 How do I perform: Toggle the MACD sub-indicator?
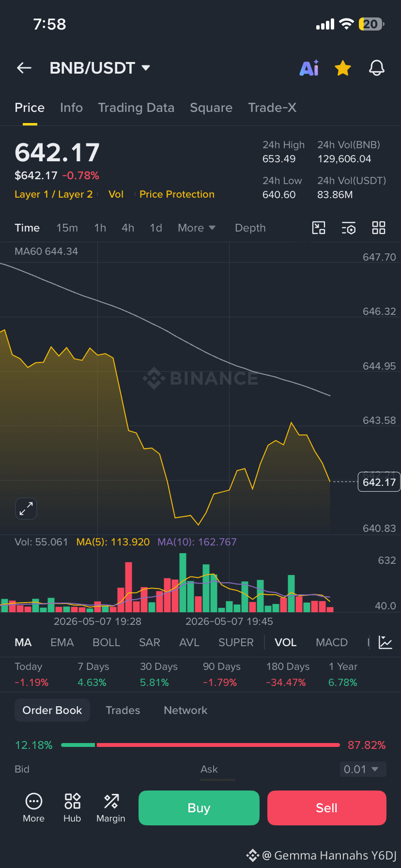[332, 642]
